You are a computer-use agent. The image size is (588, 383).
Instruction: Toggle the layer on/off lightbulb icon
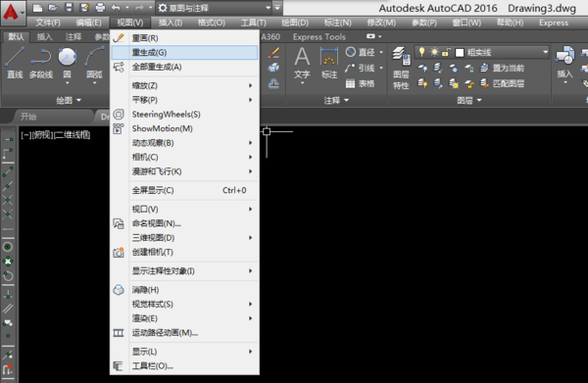point(421,52)
